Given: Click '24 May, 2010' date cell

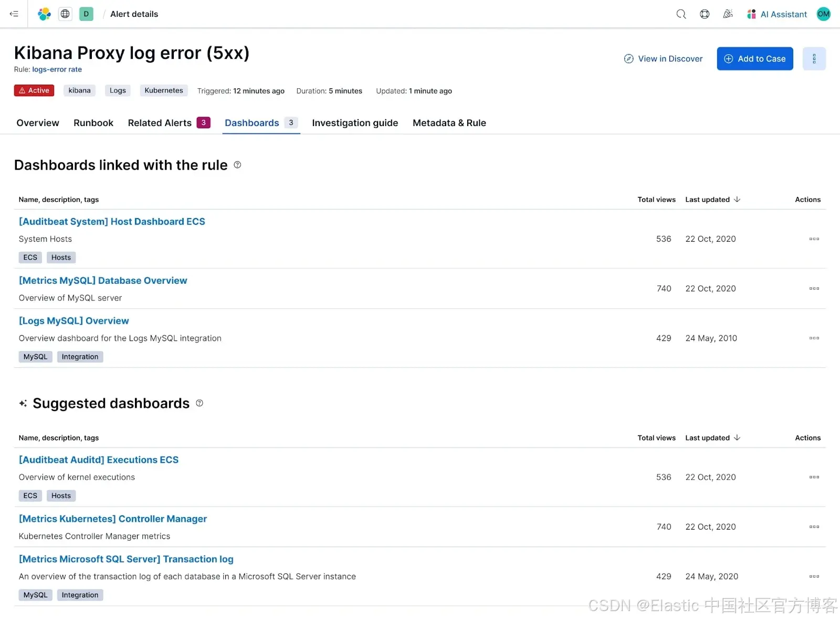Looking at the screenshot, I should click(x=711, y=338).
